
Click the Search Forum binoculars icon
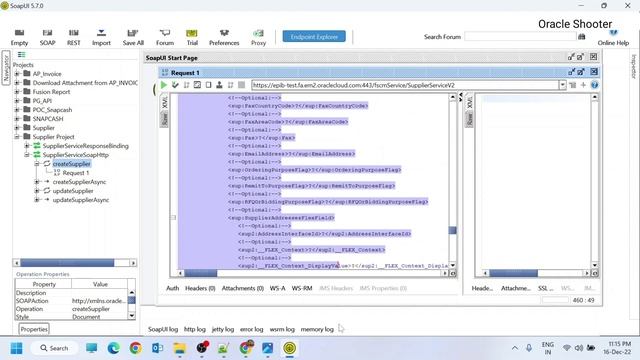coord(582,37)
